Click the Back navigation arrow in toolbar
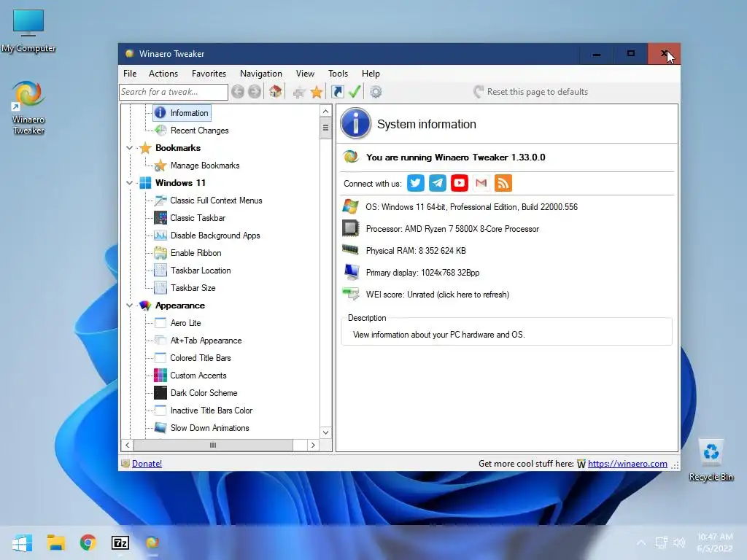Image resolution: width=747 pixels, height=560 pixels. click(238, 91)
